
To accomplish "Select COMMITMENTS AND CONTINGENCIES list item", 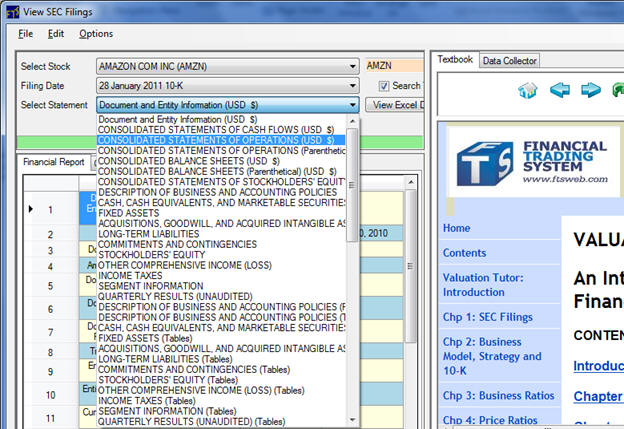I will pos(221,244).
